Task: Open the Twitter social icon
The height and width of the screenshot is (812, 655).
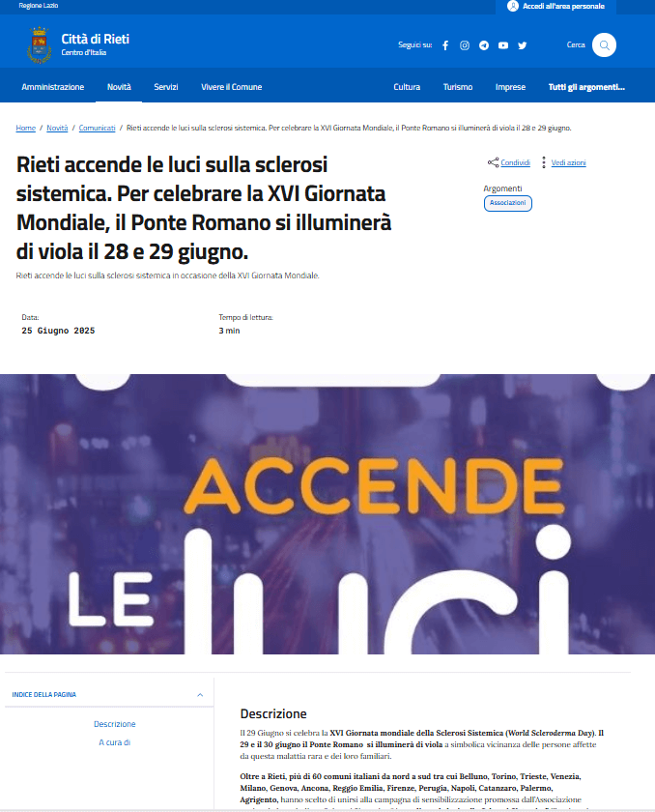Action: (x=522, y=45)
